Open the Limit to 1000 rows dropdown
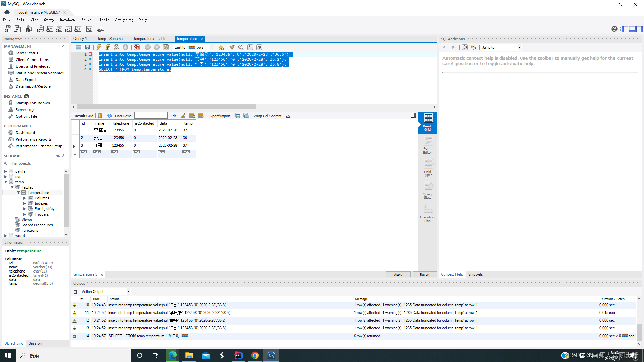644x362 pixels. pos(212,47)
